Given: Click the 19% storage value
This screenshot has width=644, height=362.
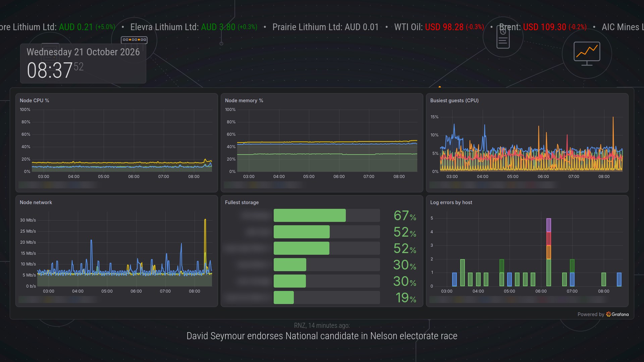Looking at the screenshot, I should (406, 298).
